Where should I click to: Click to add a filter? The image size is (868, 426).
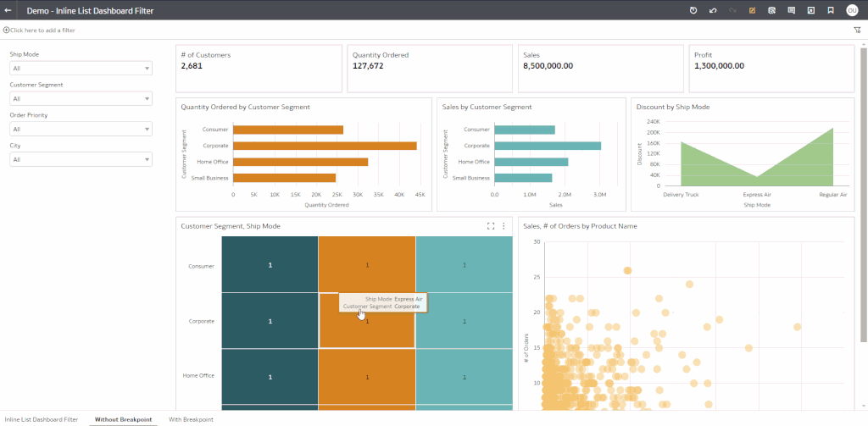(x=39, y=30)
